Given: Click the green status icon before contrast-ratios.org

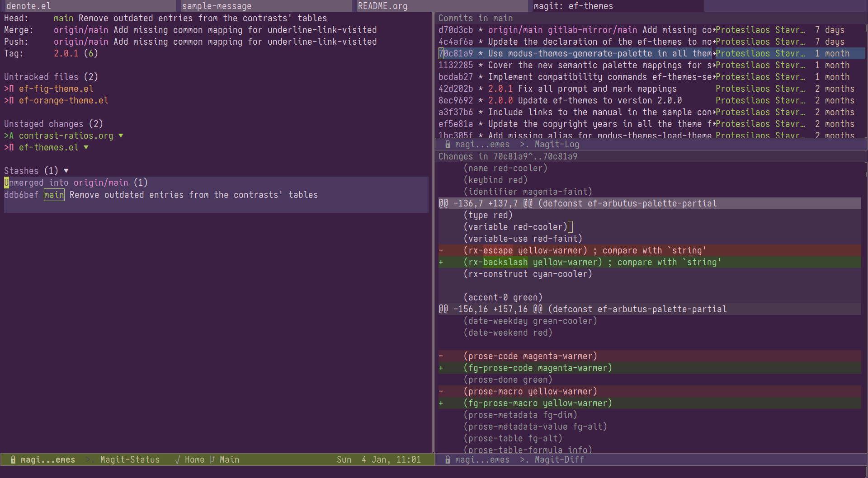Looking at the screenshot, I should click(11, 136).
